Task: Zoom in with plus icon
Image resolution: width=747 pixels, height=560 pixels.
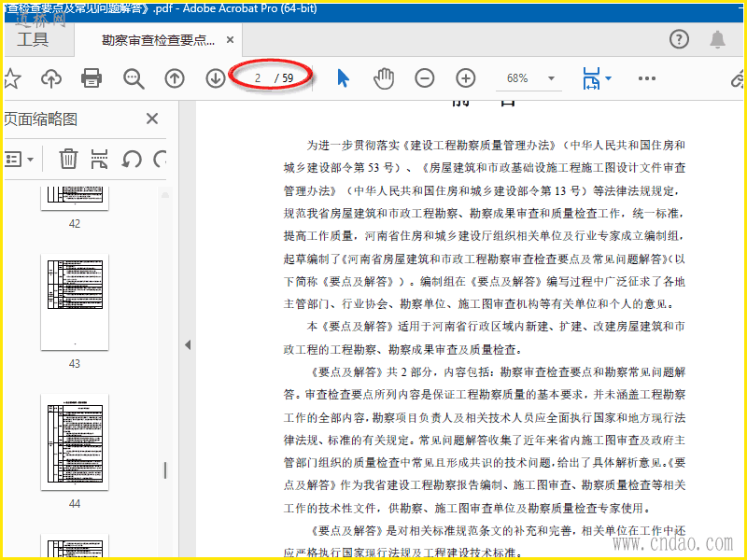Action: [x=465, y=78]
